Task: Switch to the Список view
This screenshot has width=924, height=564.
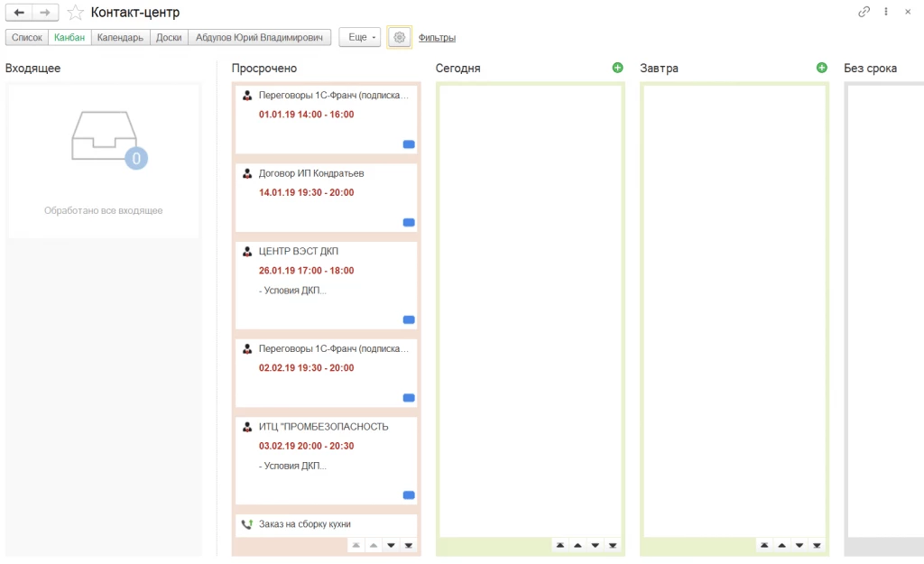Action: (x=27, y=37)
